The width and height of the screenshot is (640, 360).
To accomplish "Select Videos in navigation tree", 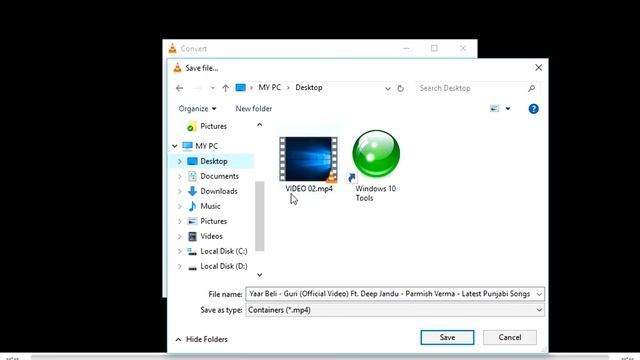I will pyautogui.click(x=205, y=236).
